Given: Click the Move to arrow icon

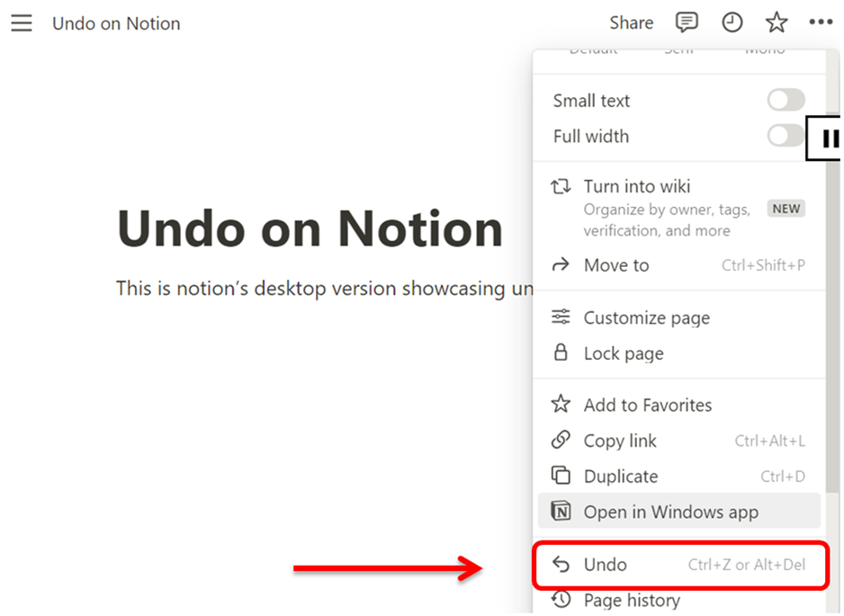Looking at the screenshot, I should pos(561,264).
